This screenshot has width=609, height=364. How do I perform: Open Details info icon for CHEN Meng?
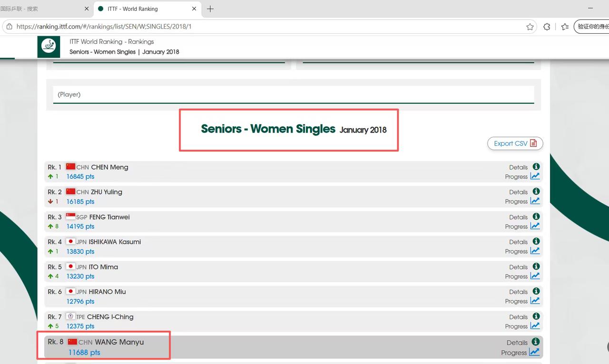click(x=536, y=167)
